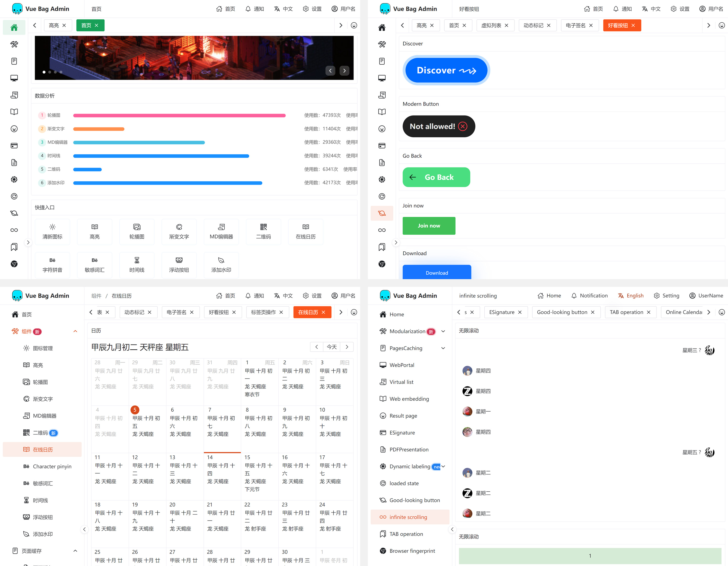Open the ESignature sidebar entry

pos(402,432)
